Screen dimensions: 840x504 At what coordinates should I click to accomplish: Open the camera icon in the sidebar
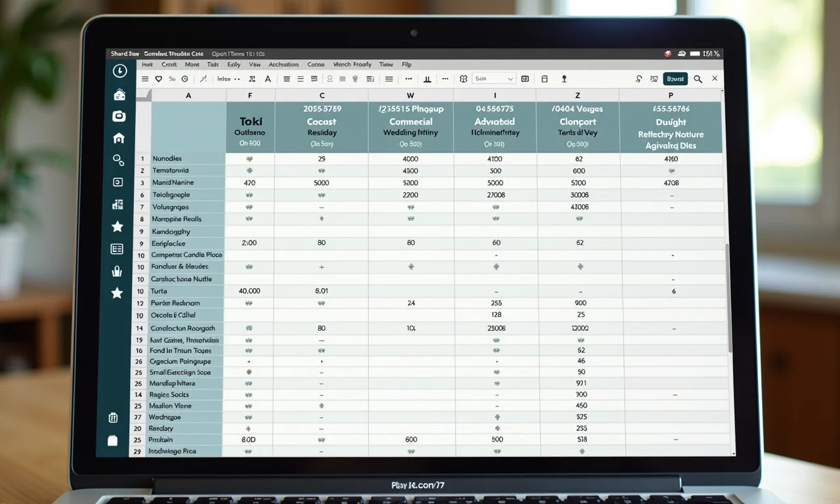[x=119, y=116]
